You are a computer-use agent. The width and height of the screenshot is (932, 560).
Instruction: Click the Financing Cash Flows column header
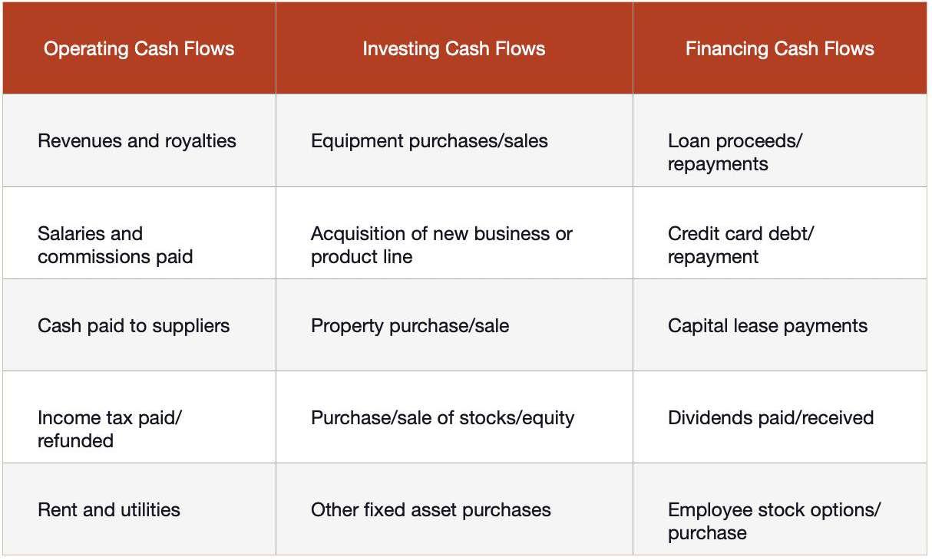779,49
